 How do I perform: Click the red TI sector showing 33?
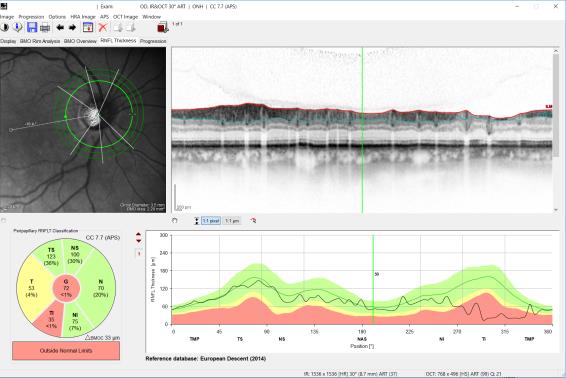click(x=51, y=320)
